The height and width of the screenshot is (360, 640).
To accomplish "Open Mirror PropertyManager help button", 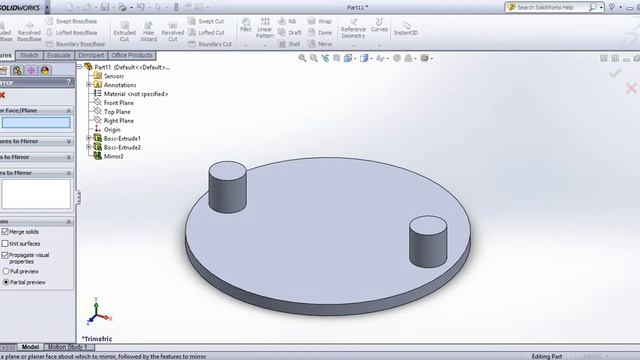I will pyautogui.click(x=69, y=82).
